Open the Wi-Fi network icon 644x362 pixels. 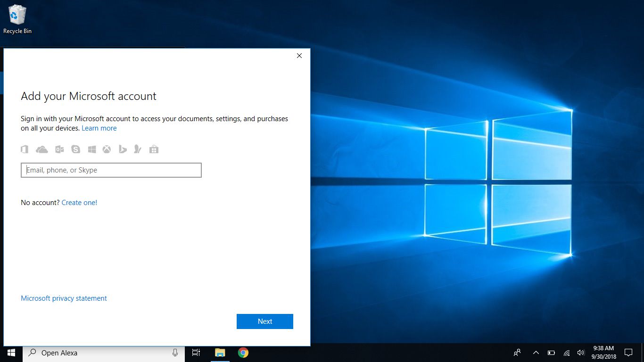click(x=567, y=353)
